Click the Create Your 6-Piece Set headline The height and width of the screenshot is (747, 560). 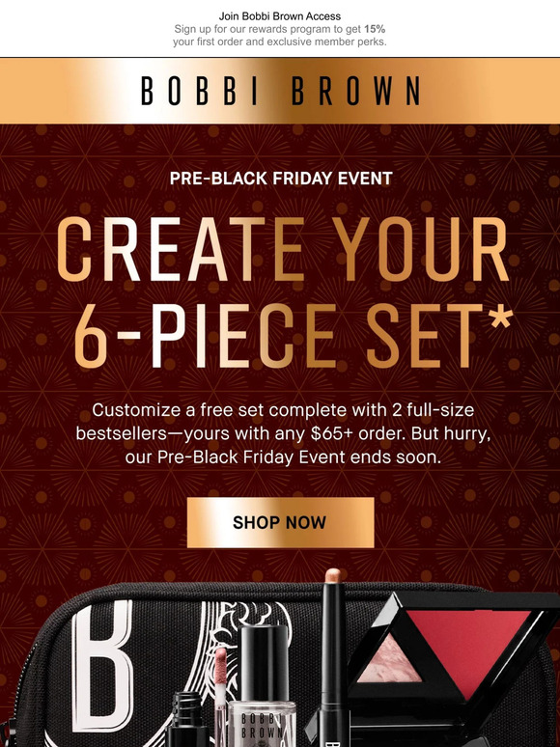point(284,293)
